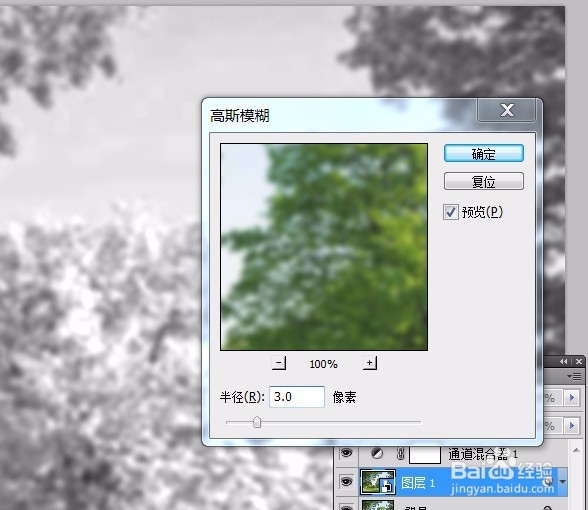Click the blur preview image in the dialog
The height and width of the screenshot is (510, 588).
(x=324, y=247)
